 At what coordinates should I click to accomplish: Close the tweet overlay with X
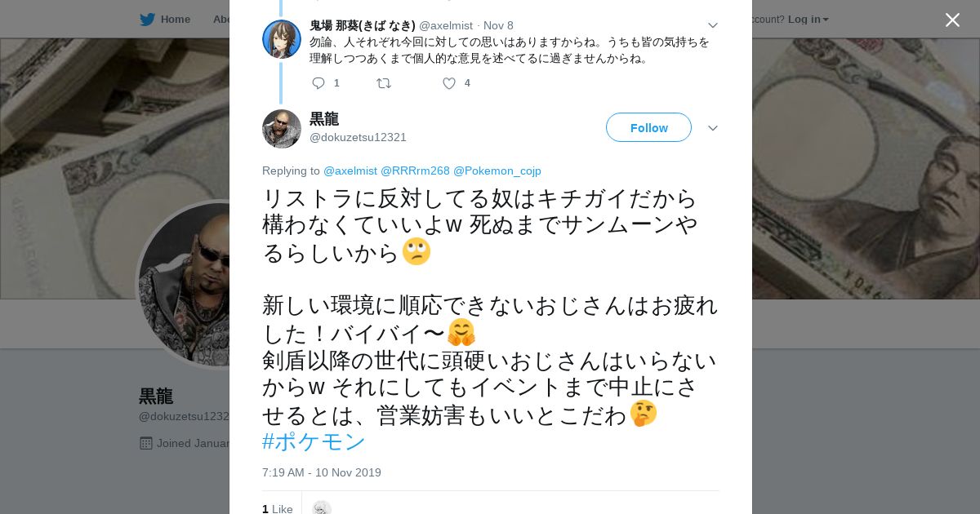[952, 20]
